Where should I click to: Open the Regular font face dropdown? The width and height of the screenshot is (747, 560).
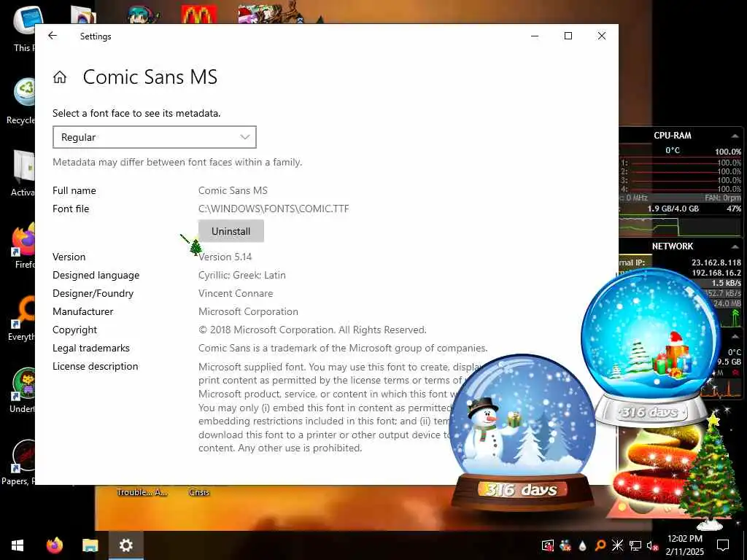pos(155,137)
